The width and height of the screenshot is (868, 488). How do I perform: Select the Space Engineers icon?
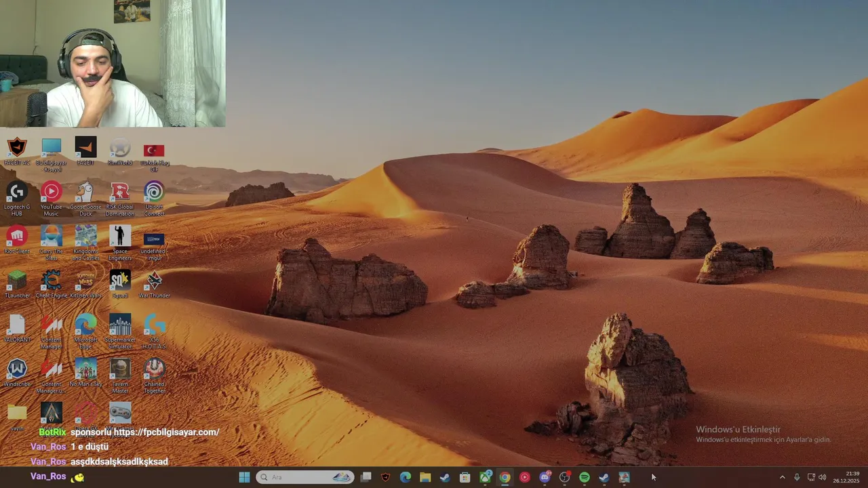tap(120, 243)
